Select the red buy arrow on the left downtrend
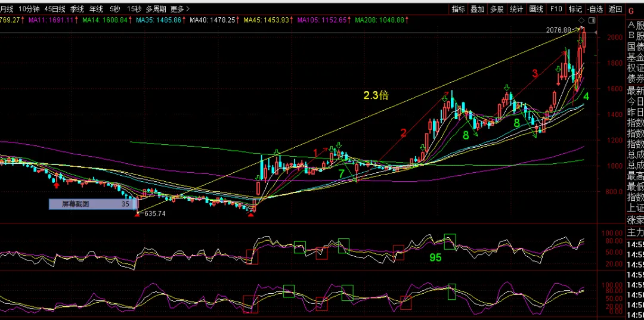The width and height of the screenshot is (644, 320). pyautogui.click(x=56, y=185)
